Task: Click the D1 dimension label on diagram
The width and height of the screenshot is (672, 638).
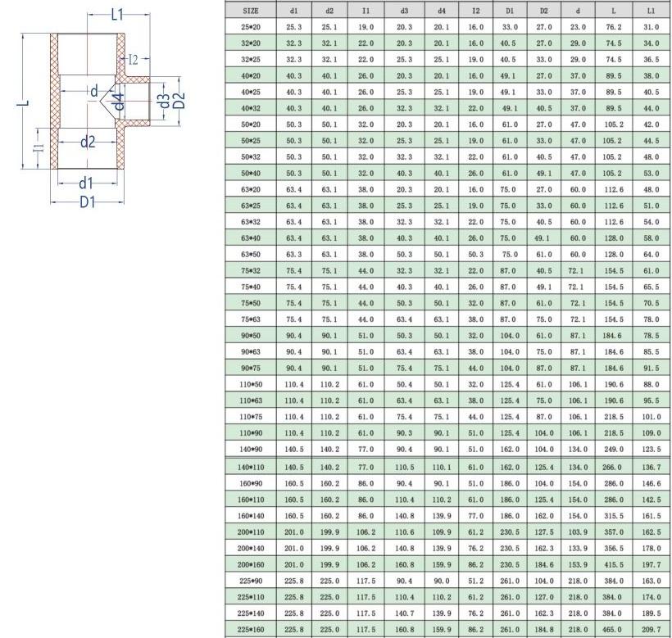Action: point(88,202)
